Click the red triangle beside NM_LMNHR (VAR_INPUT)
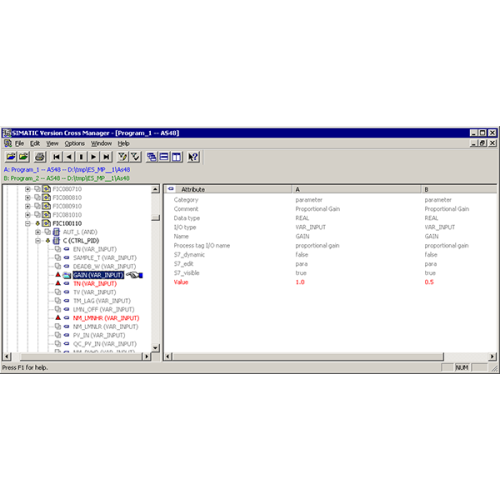Image resolution: width=500 pixels, height=500 pixels. coord(58,318)
